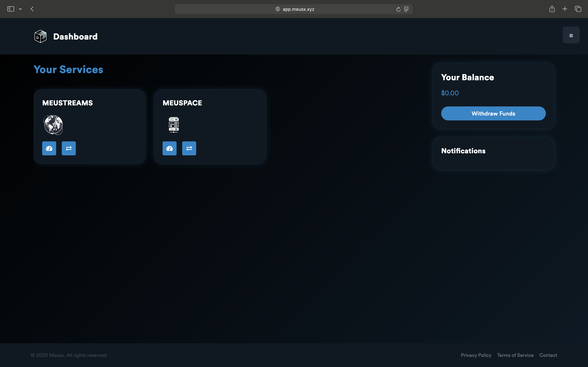Open the Safari Reader view icon
The width and height of the screenshot is (588, 367).
(406, 9)
